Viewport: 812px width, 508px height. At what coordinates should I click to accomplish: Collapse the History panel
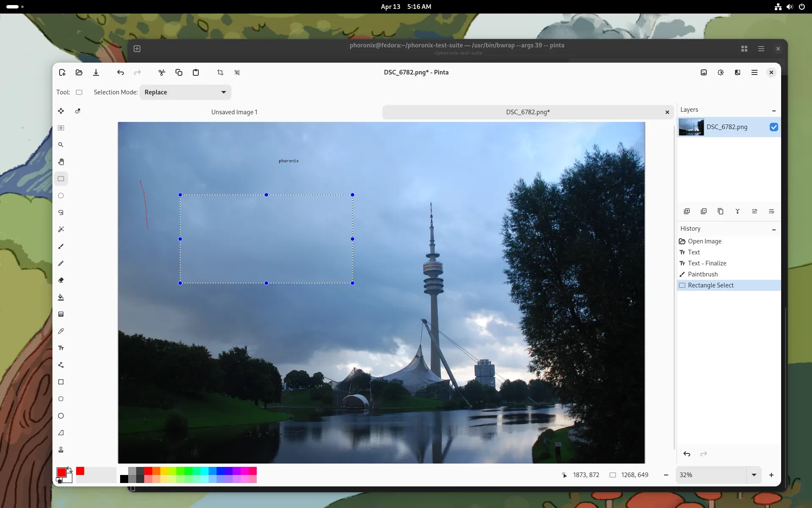click(x=774, y=229)
